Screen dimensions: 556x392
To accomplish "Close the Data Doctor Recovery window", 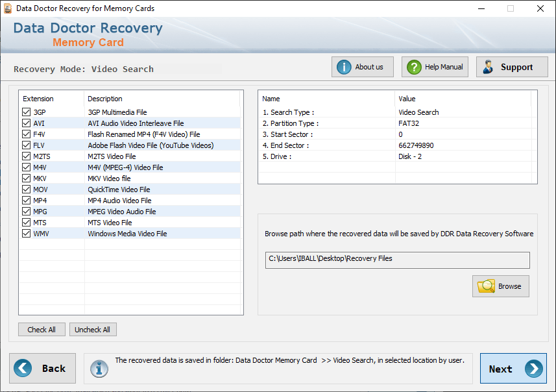I will tap(540, 8).
